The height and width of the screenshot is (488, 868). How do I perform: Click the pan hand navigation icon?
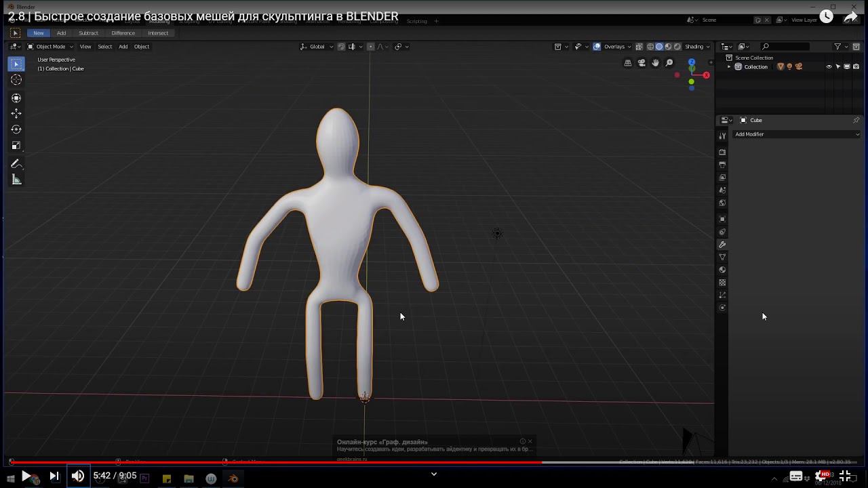[x=656, y=63]
